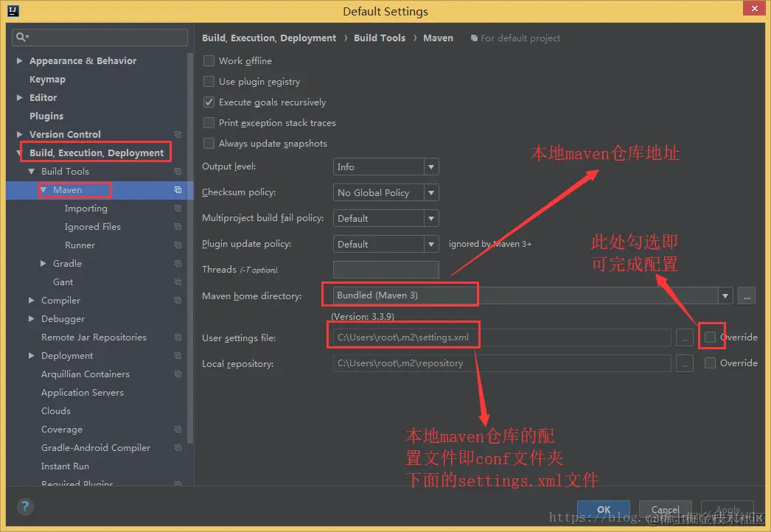Click the project-level icon beside Gradle
This screenshot has height=532, width=771.
coord(178,264)
